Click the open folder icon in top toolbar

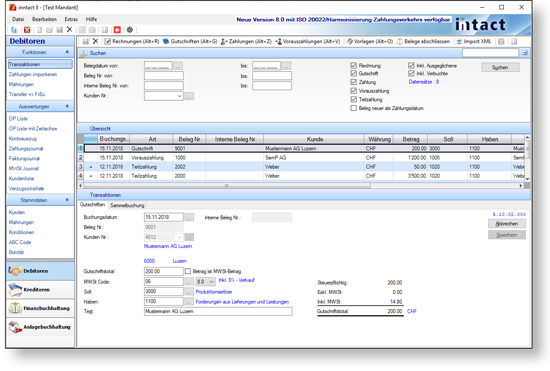[x=49, y=30]
